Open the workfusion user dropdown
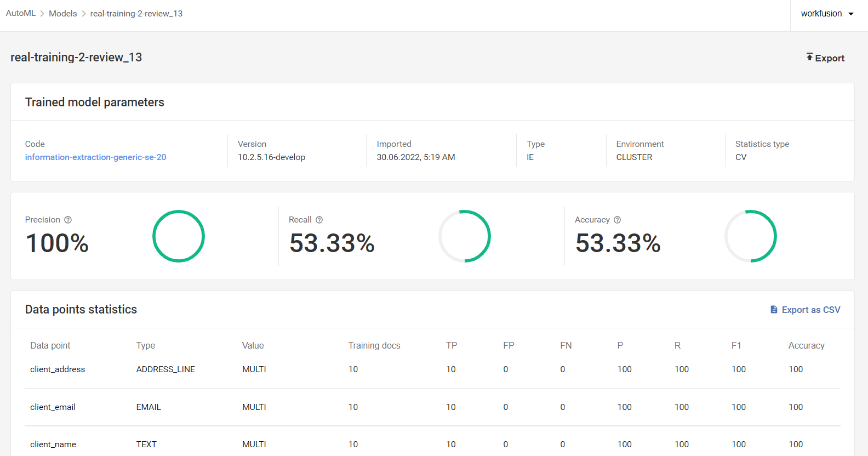The width and height of the screenshot is (868, 456). 827,14
